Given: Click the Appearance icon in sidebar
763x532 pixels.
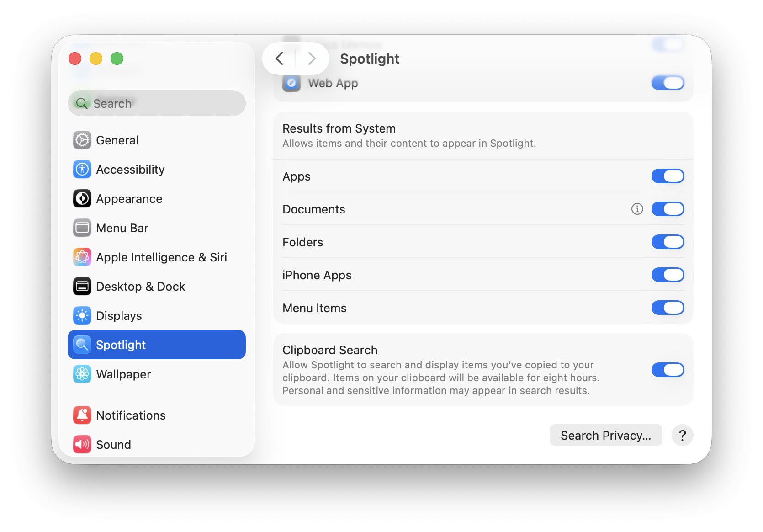Looking at the screenshot, I should click(82, 199).
